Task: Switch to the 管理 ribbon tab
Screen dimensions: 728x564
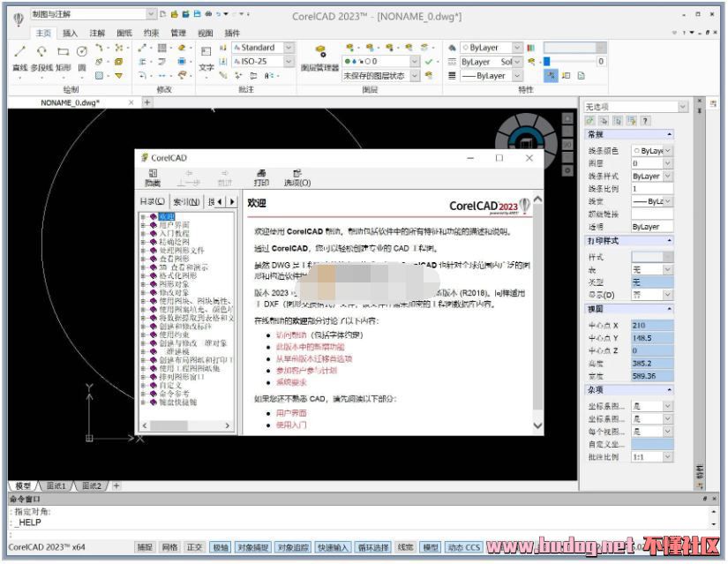Action: click(x=178, y=33)
